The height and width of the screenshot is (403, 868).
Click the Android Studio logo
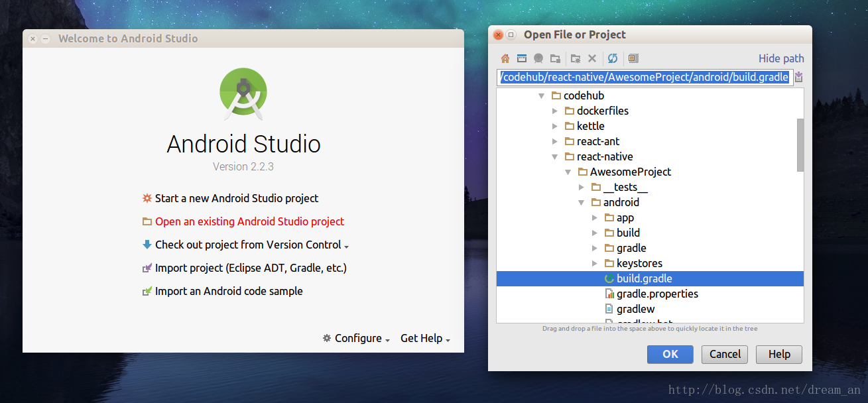point(243,93)
